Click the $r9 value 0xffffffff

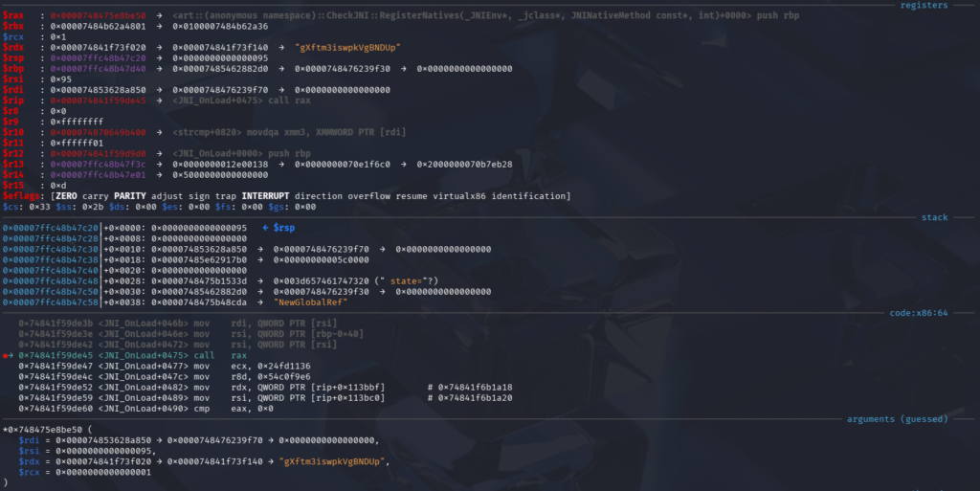coord(77,122)
